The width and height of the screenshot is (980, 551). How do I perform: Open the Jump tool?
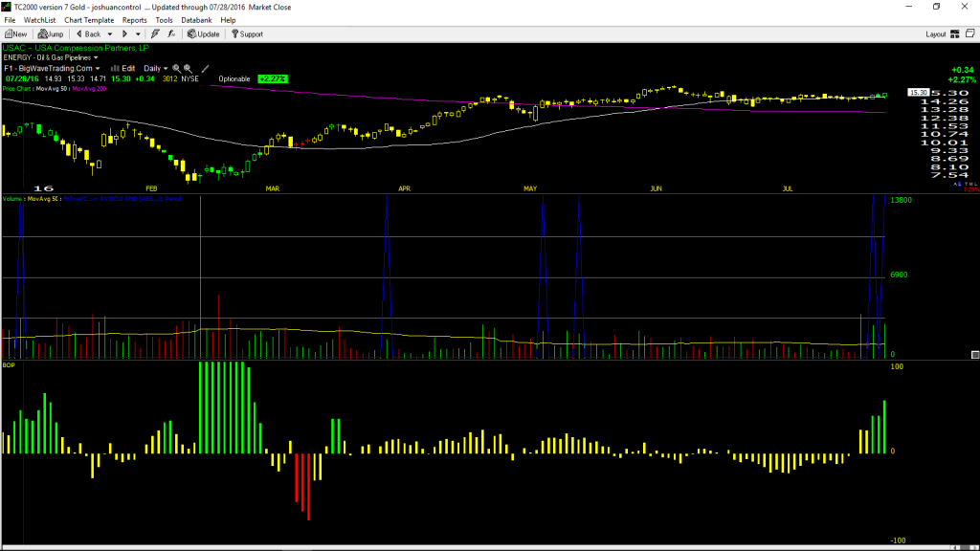(x=51, y=34)
